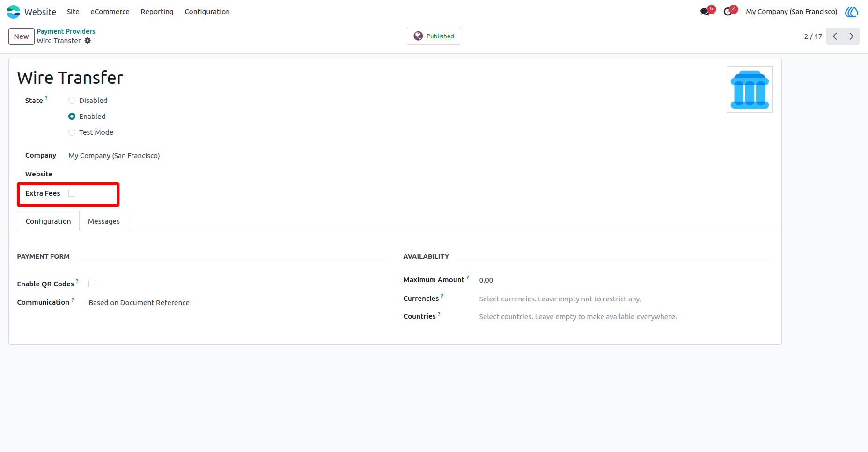Click the State help question mark
The image size is (868, 452).
[46, 98]
